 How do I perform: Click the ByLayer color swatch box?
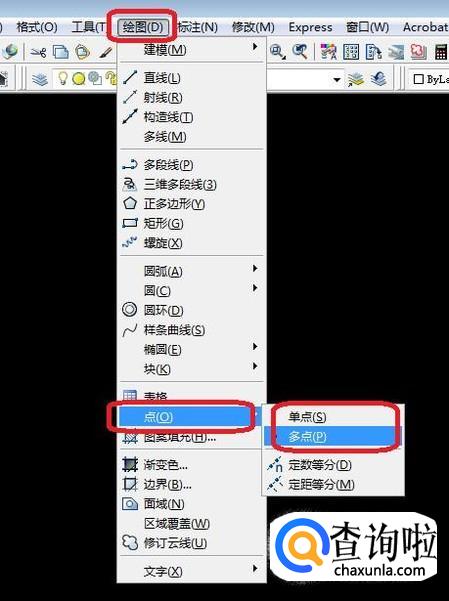tap(419, 79)
